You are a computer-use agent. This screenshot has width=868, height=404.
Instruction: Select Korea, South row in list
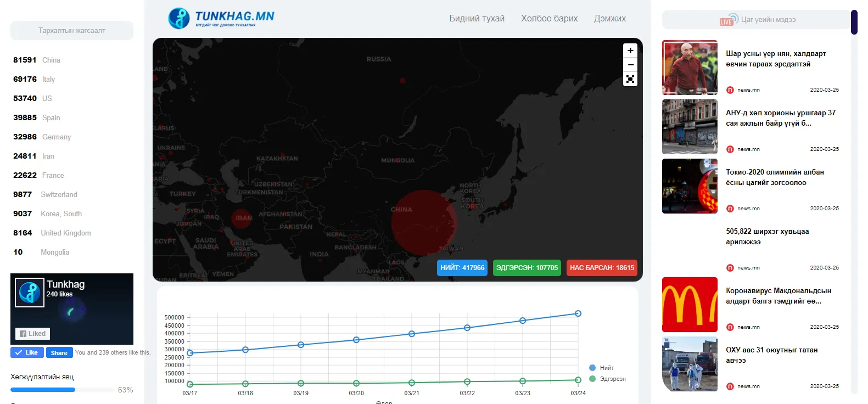(x=72, y=214)
